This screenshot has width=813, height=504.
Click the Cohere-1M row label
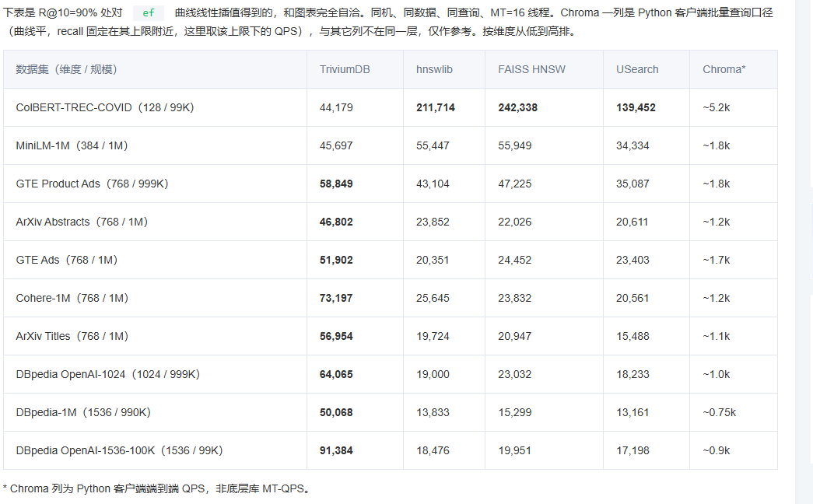coord(72,298)
